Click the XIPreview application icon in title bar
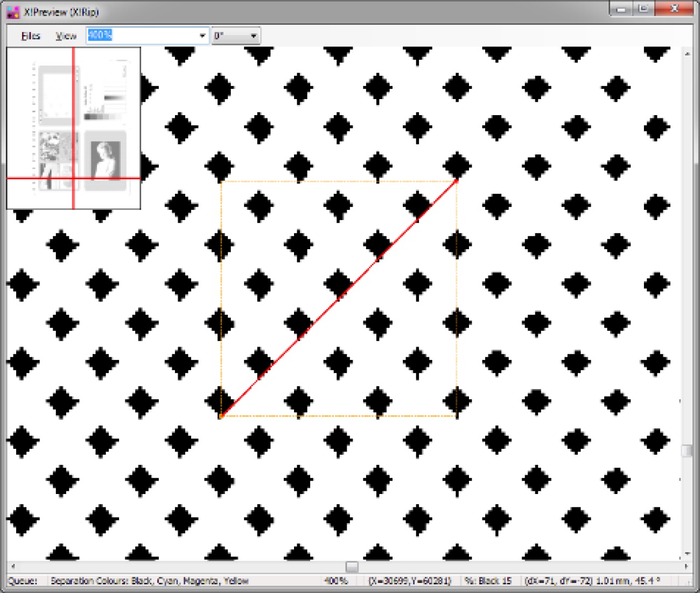 click(13, 12)
